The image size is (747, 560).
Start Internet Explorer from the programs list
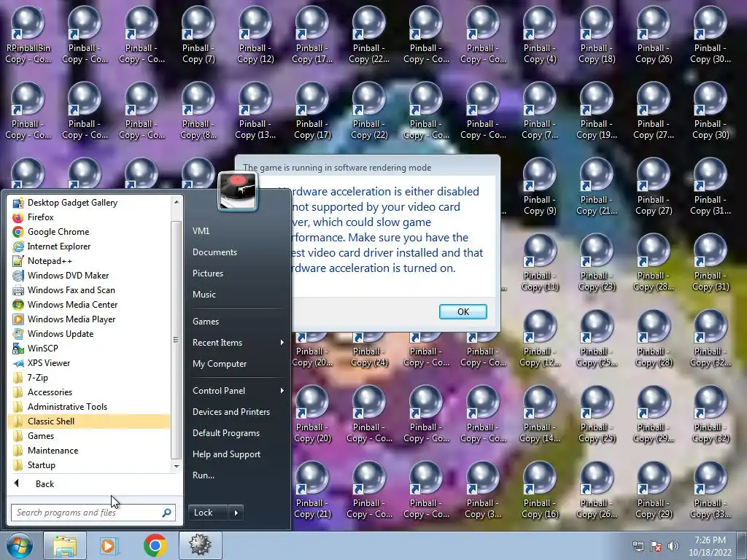pyautogui.click(x=89, y=246)
